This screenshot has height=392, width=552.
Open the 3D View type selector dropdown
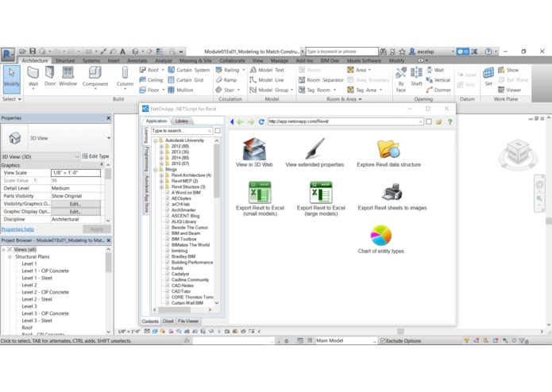109,138
